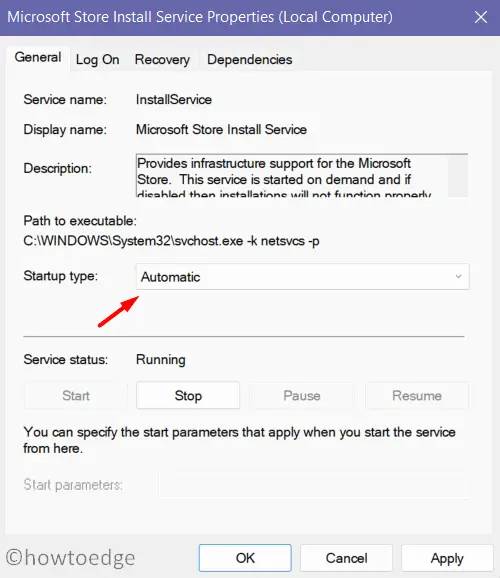Click the Resume service button
This screenshot has height=578, width=500.
[x=417, y=396]
